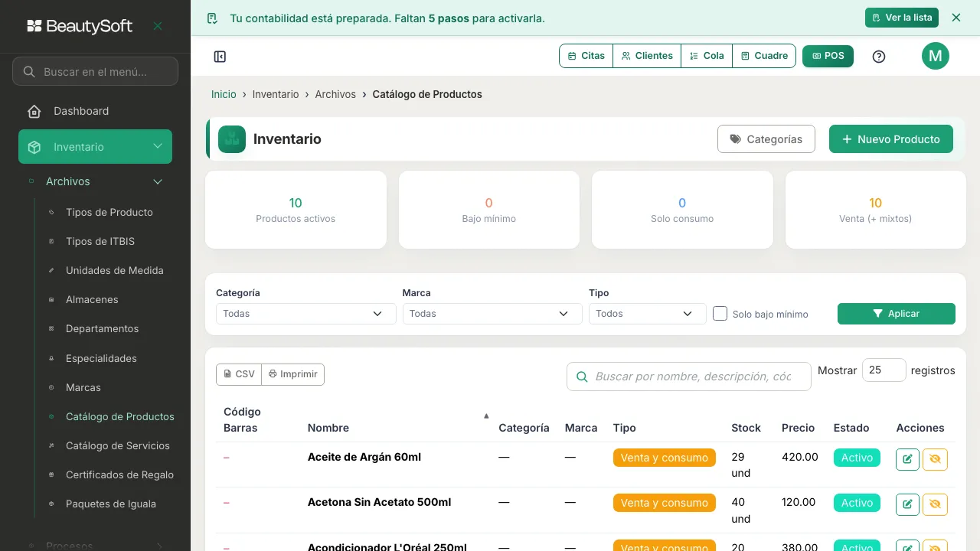Open the Marca filter dropdown
980x551 pixels.
click(x=492, y=314)
